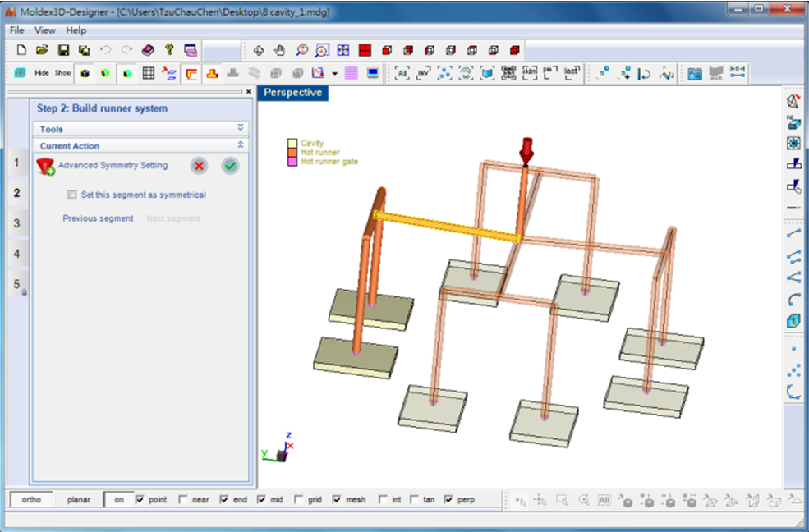This screenshot has height=532, width=809.
Task: Click the Redo arrow icon
Action: (x=127, y=50)
